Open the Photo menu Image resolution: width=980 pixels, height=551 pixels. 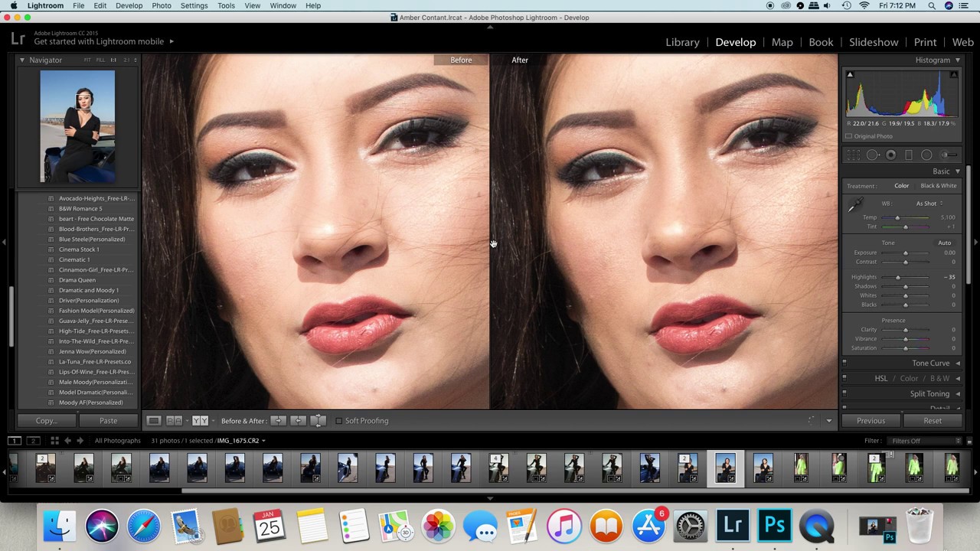(x=162, y=5)
